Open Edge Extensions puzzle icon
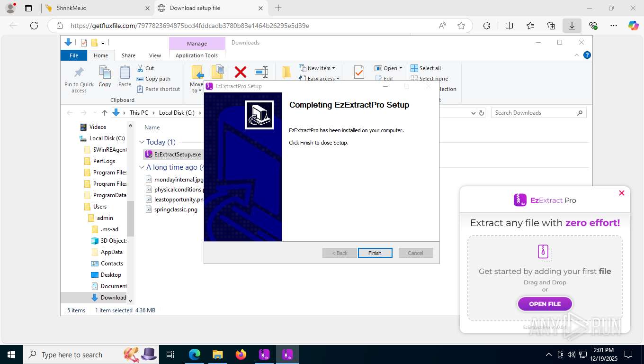Viewport: 644px width, 364px height. pos(486,26)
